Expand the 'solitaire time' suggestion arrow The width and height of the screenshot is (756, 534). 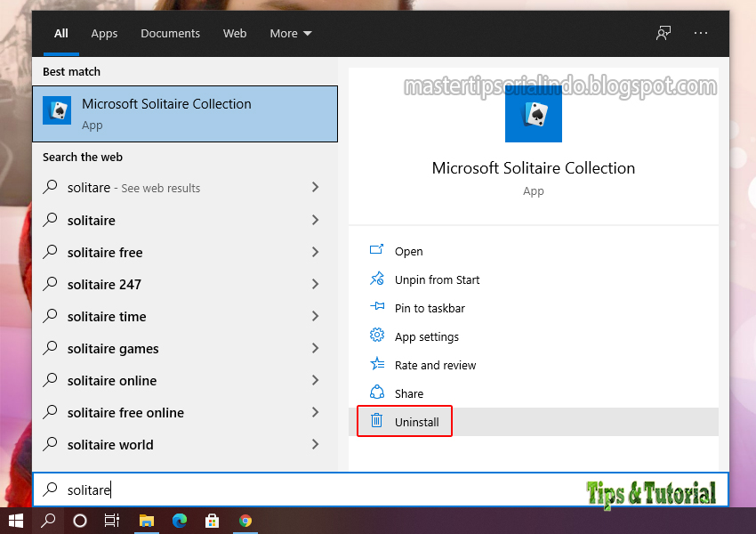(316, 316)
